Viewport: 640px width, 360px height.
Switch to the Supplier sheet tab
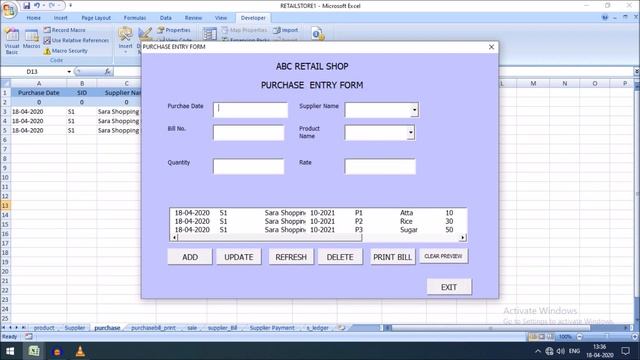(x=75, y=328)
